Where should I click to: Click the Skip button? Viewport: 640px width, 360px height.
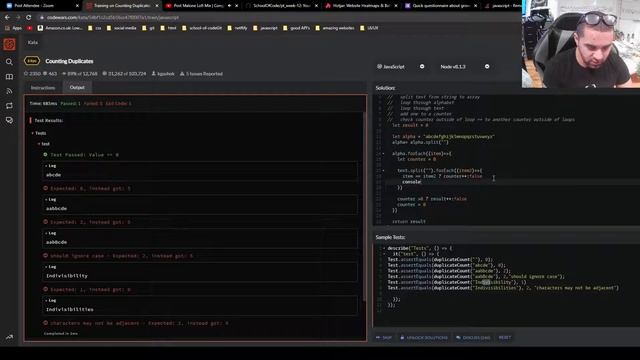pyautogui.click(x=384, y=338)
